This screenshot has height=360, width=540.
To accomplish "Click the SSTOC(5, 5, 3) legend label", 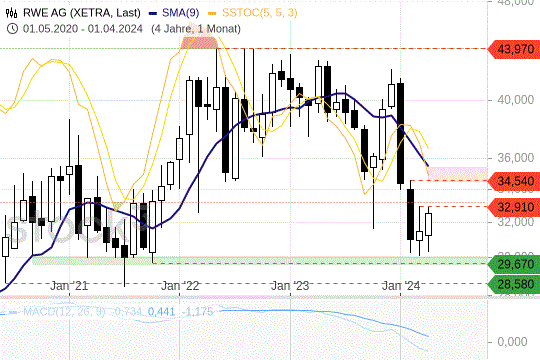I will coord(260,13).
